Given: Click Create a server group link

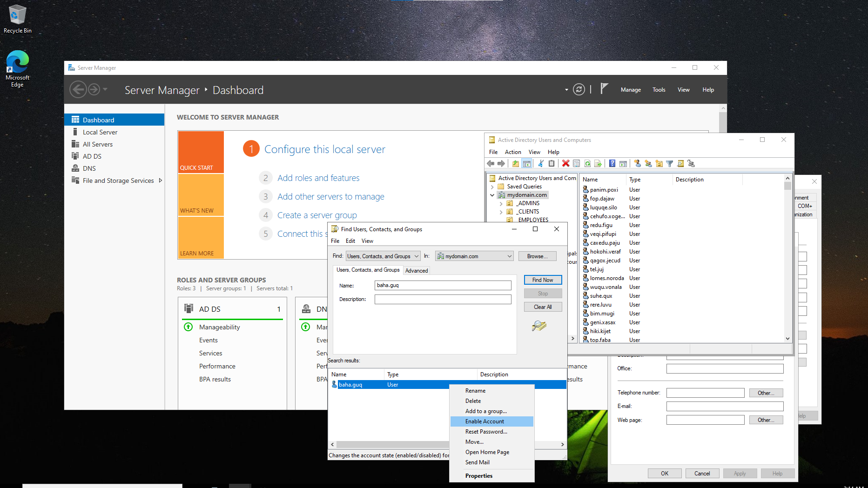Looking at the screenshot, I should (x=317, y=215).
